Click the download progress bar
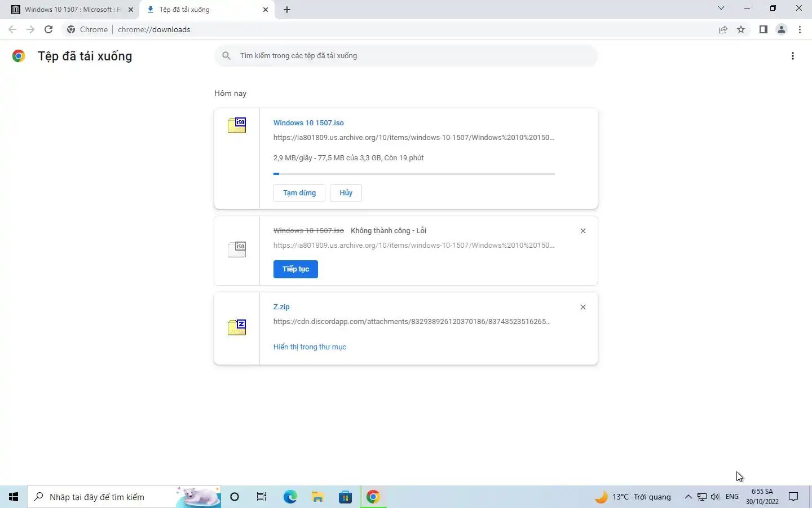Image resolution: width=812 pixels, height=508 pixels. click(x=414, y=174)
